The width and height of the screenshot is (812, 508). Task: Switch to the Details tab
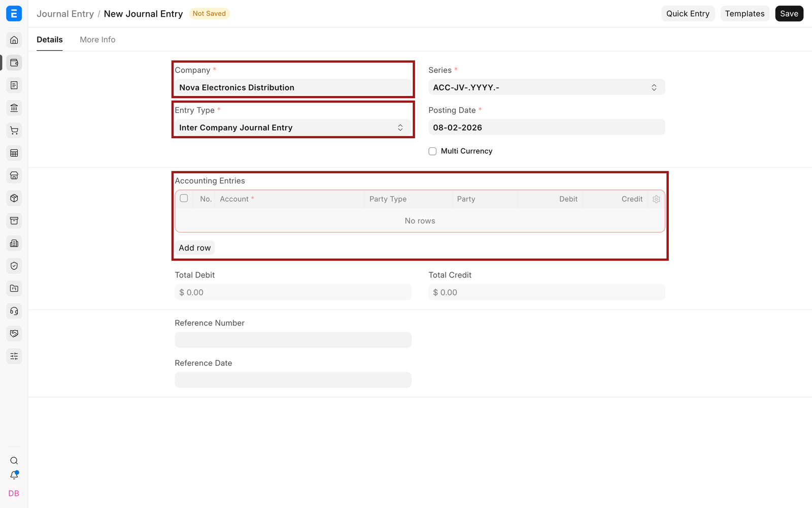[x=50, y=40]
